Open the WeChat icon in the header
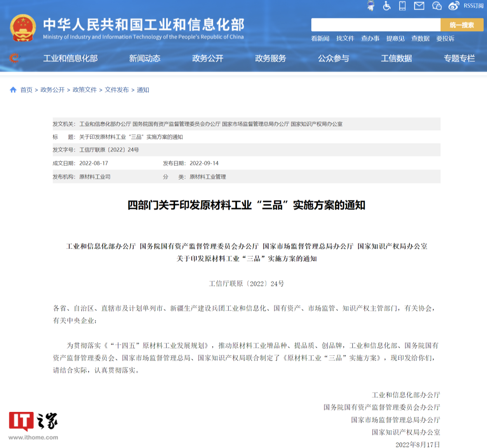The width and height of the screenshot is (487, 448). pos(437,6)
